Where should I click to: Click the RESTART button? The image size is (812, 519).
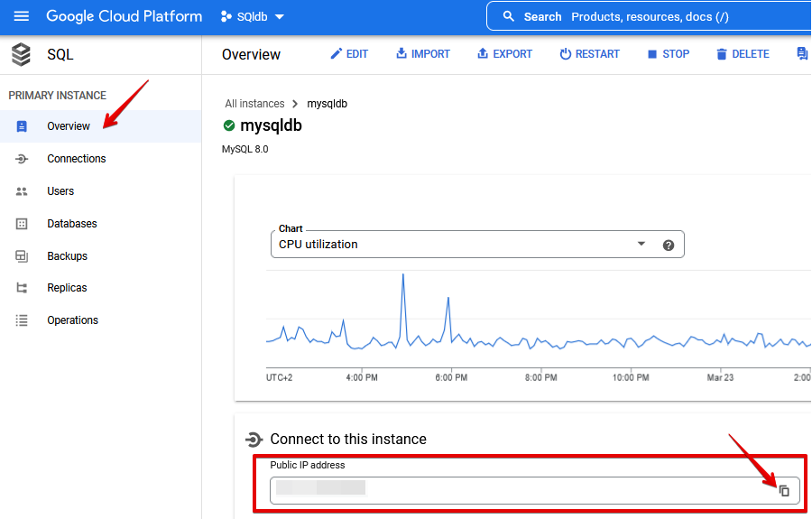pyautogui.click(x=589, y=54)
